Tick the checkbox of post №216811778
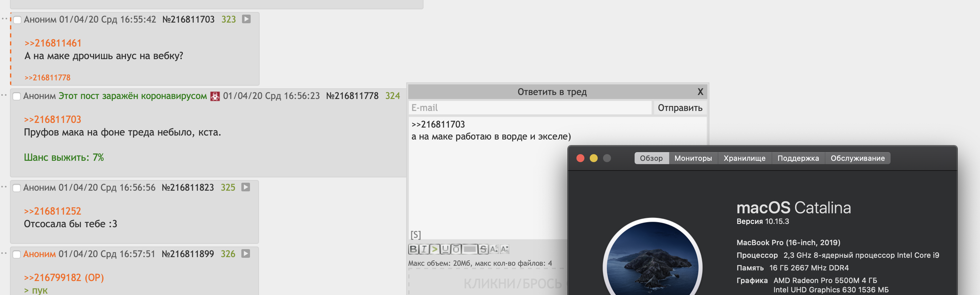This screenshot has width=980, height=295. pyautogui.click(x=17, y=96)
